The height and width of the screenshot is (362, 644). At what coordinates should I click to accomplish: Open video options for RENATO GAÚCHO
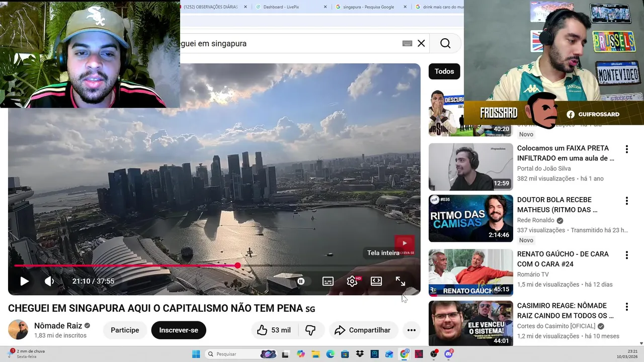[626, 255]
